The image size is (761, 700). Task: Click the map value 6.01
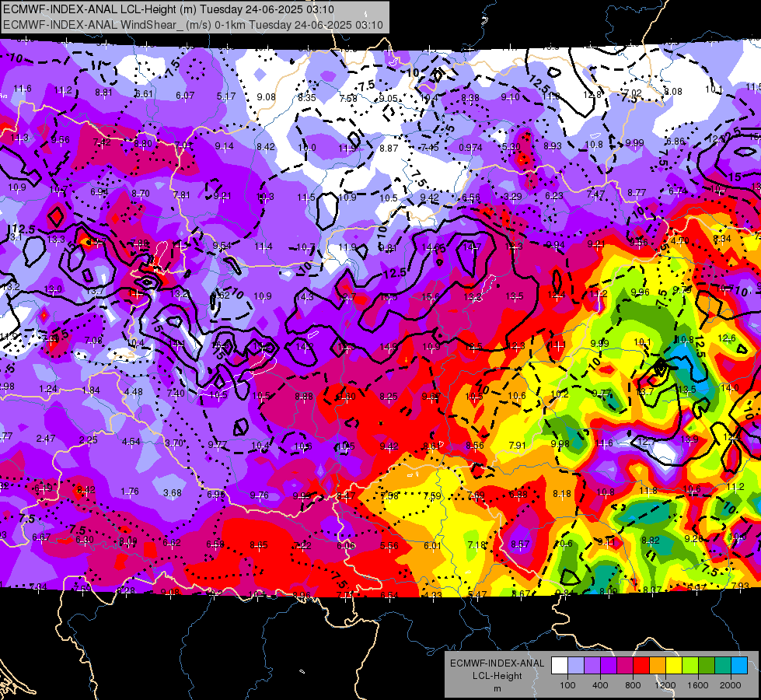(432, 545)
